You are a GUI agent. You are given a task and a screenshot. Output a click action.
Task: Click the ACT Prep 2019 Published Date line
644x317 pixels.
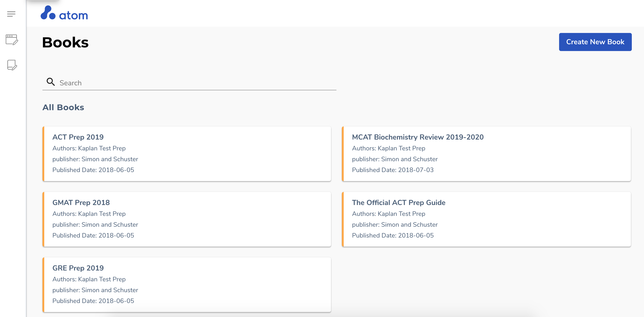click(93, 170)
